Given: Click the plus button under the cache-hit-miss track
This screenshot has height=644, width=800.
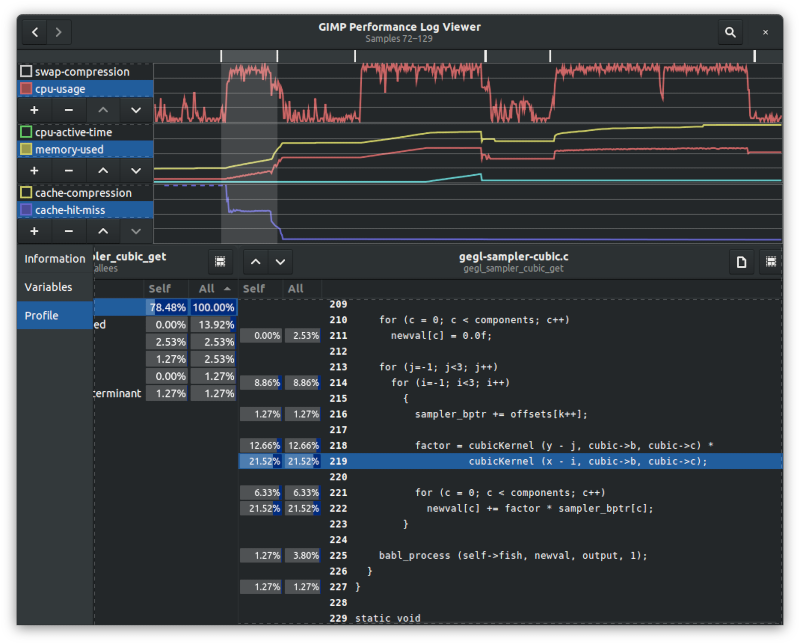Looking at the screenshot, I should click(33, 231).
